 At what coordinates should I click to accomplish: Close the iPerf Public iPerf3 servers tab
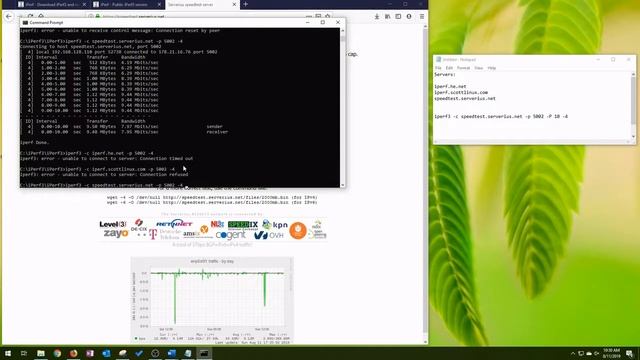click(x=159, y=4)
